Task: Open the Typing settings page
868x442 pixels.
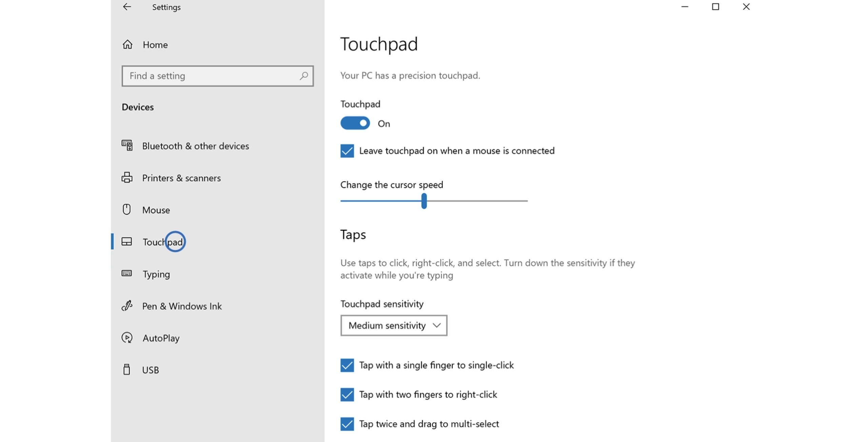Action: (156, 274)
